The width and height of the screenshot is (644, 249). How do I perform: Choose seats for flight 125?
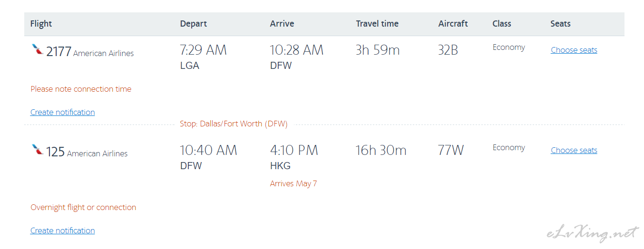pyautogui.click(x=574, y=150)
